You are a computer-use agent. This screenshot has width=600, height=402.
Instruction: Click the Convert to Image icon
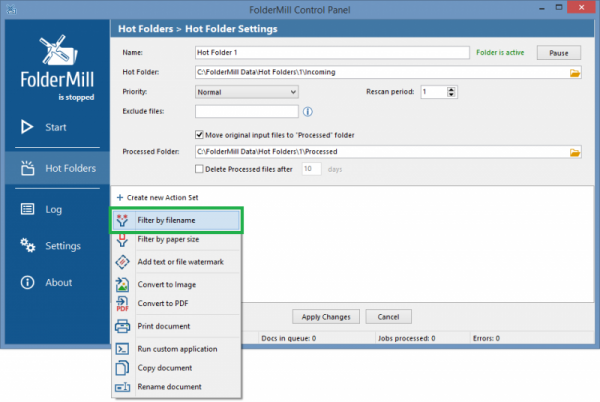coord(122,284)
